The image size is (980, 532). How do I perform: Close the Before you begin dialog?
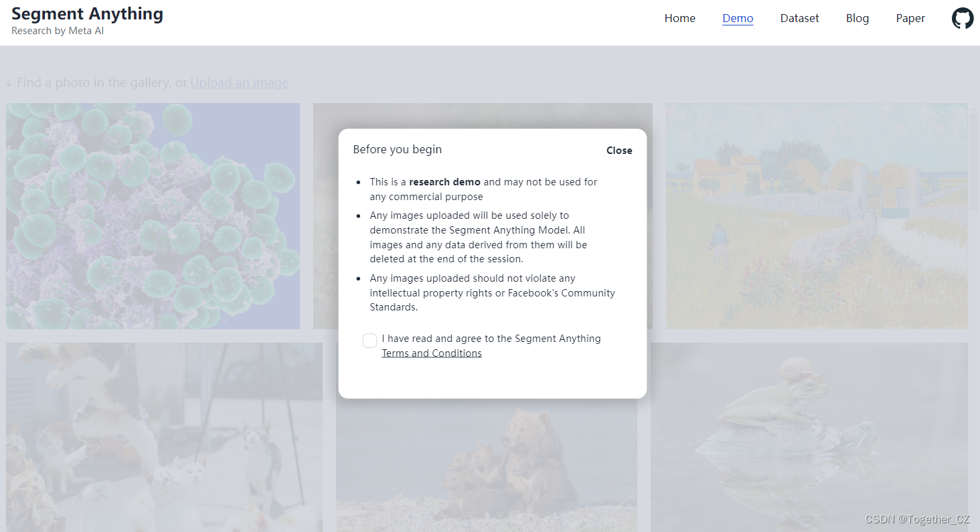[x=619, y=151]
